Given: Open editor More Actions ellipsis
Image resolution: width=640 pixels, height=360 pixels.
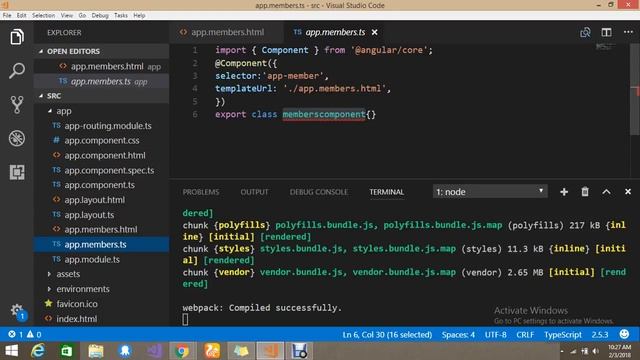Looking at the screenshot, I should [628, 32].
